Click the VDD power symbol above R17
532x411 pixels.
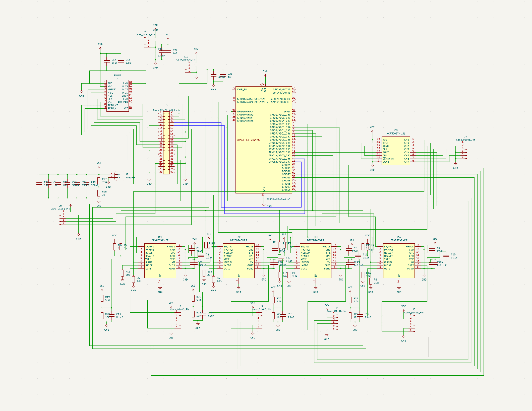click(99, 165)
